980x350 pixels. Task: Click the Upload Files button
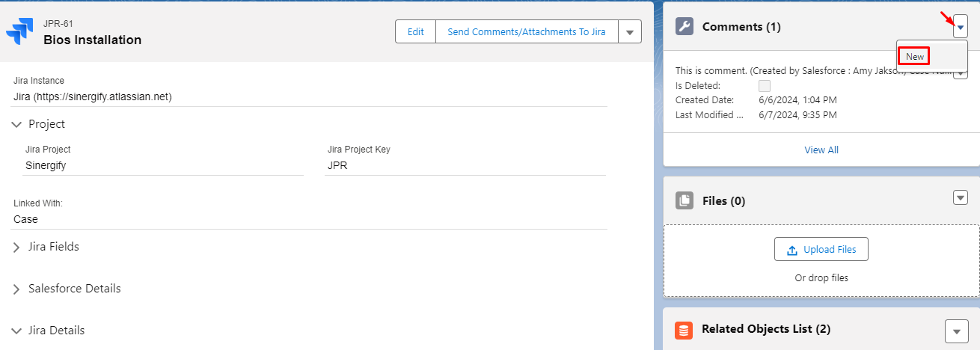(821, 250)
